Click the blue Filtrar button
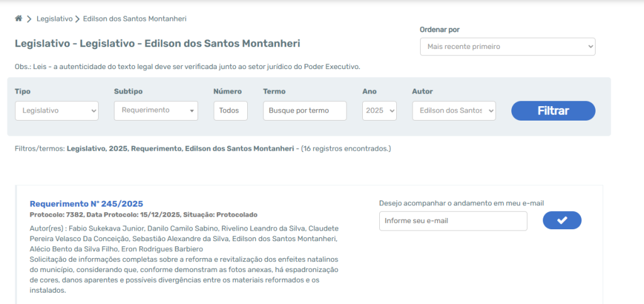The height and width of the screenshot is (304, 644). tap(553, 111)
